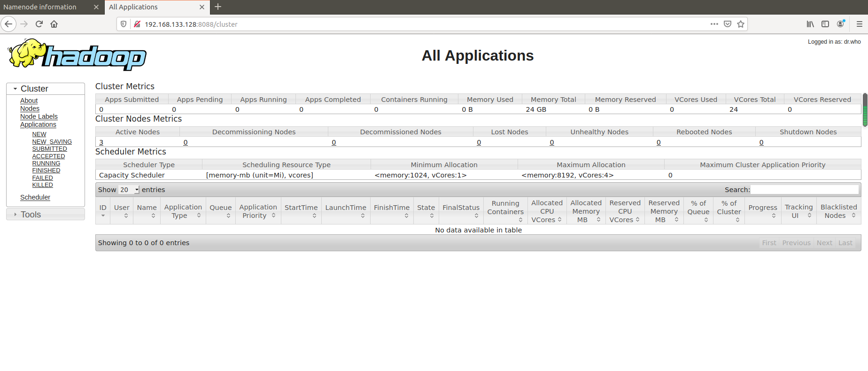Sort table by Running Containers column
Viewport: 868px width, 371px height.
click(x=505, y=211)
